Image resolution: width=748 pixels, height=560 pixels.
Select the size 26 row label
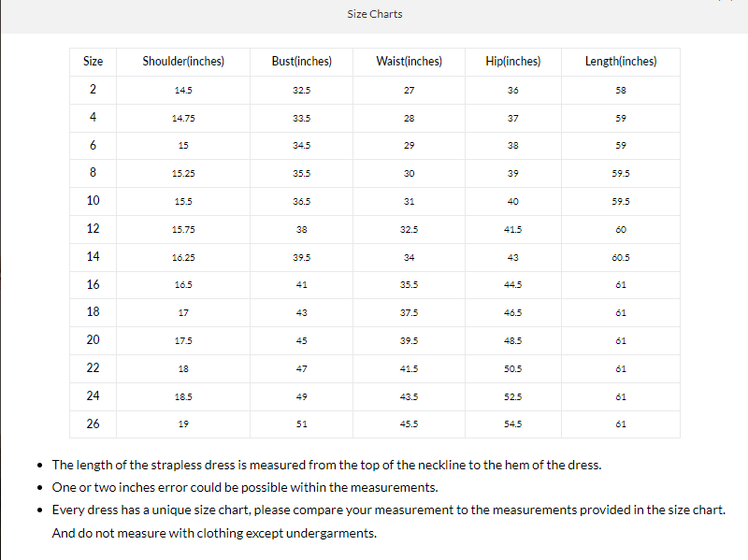93,424
